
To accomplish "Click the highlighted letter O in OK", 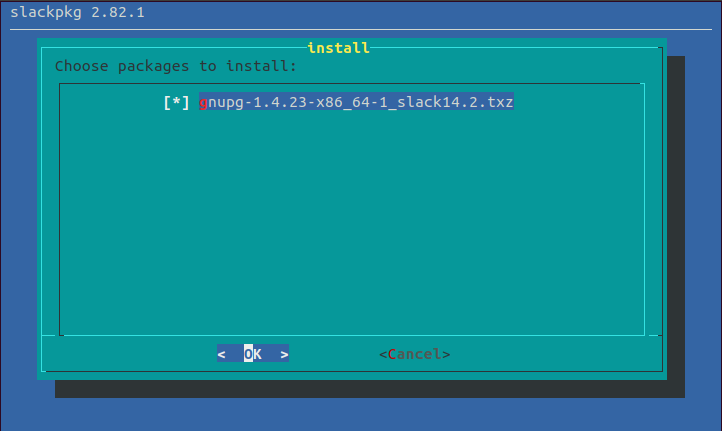I will (248, 354).
